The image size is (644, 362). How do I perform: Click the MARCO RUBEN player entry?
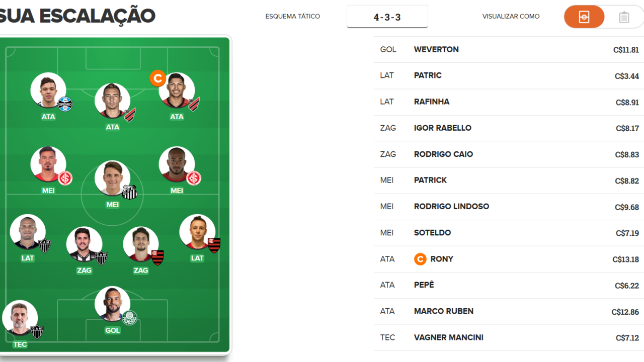[x=509, y=311]
